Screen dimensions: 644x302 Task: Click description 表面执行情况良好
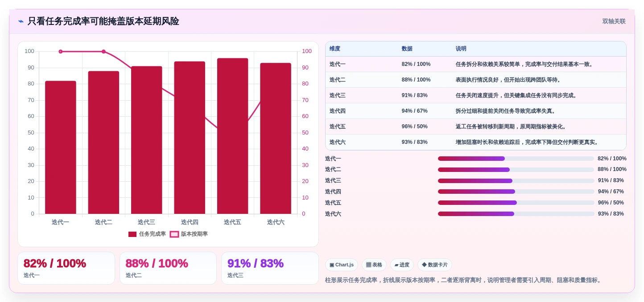tap(509, 80)
